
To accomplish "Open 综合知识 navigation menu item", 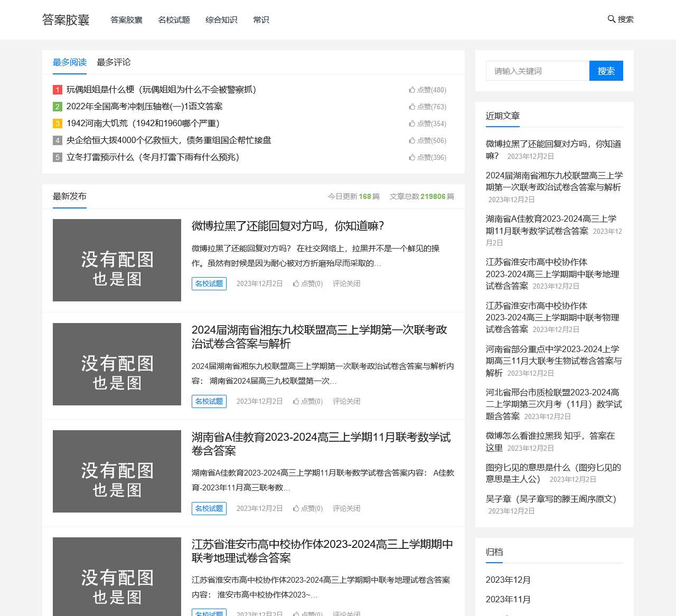I will (221, 20).
